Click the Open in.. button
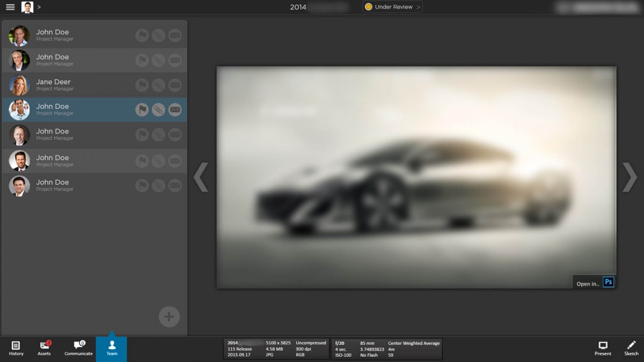644x362 pixels. 587,284
